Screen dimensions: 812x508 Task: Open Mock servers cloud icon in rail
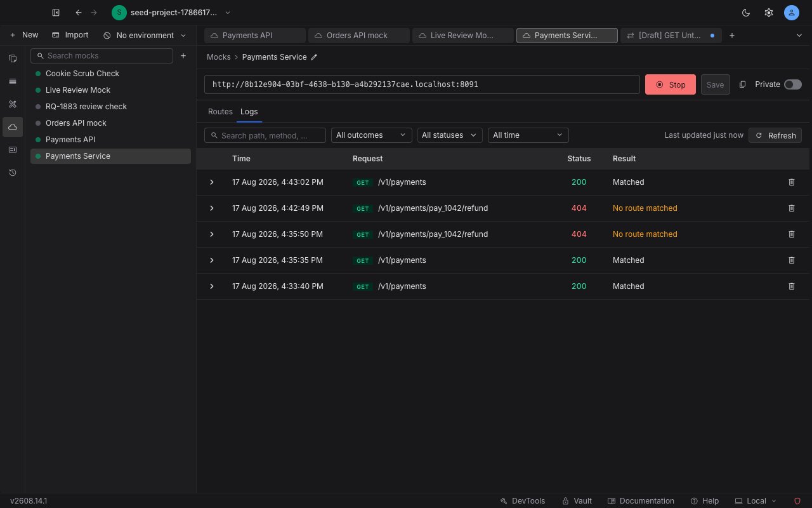pos(13,127)
